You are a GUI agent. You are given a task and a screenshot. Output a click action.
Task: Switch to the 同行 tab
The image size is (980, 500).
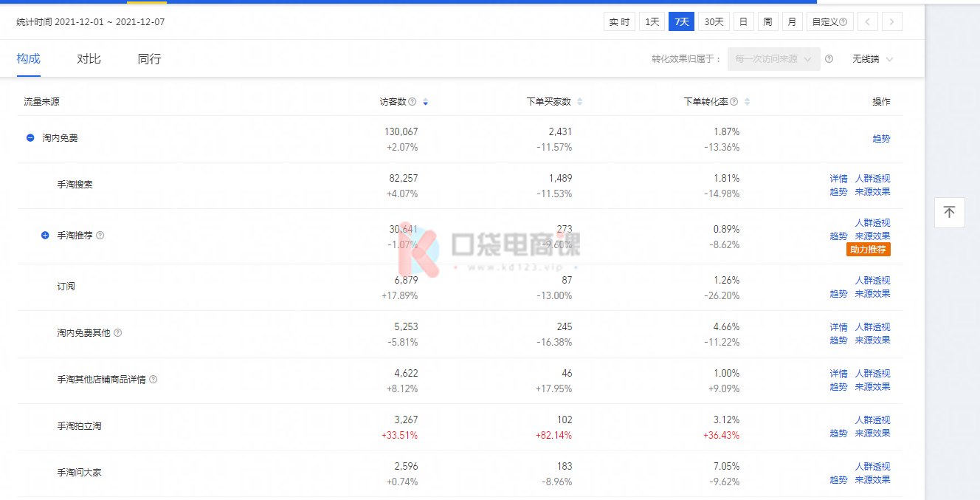149,59
